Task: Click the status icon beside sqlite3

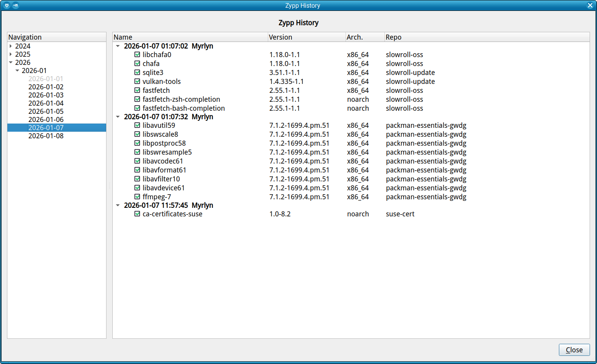Action: 137,73
